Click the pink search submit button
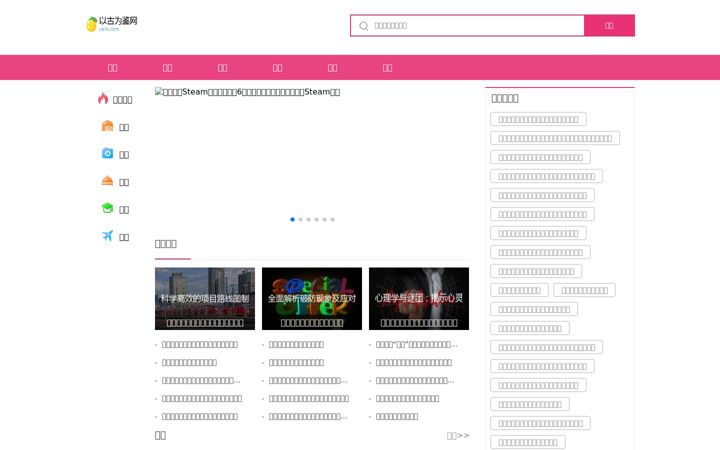Screen dimensions: 720x450 tap(609, 26)
